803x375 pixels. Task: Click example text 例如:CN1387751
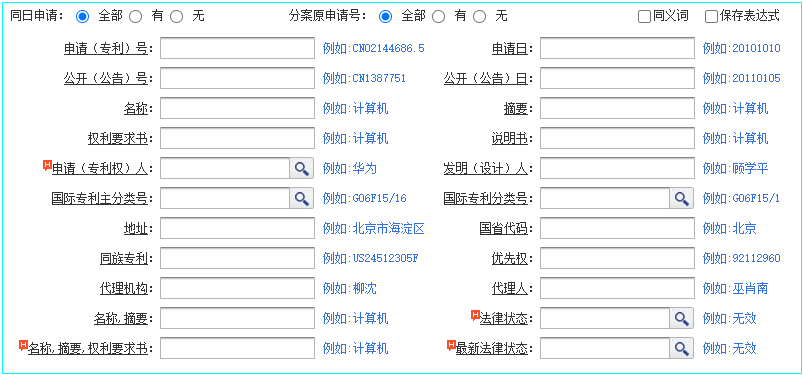(364, 79)
